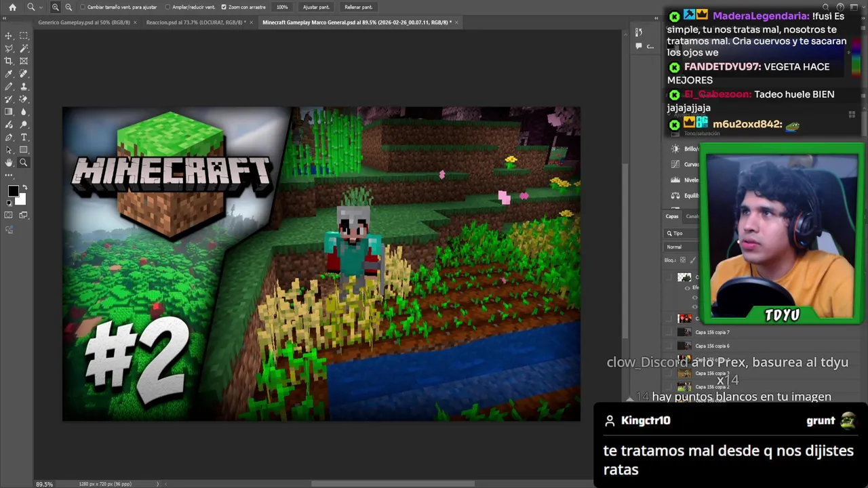
Task: Click the Home icon in options bar
Action: [12, 7]
